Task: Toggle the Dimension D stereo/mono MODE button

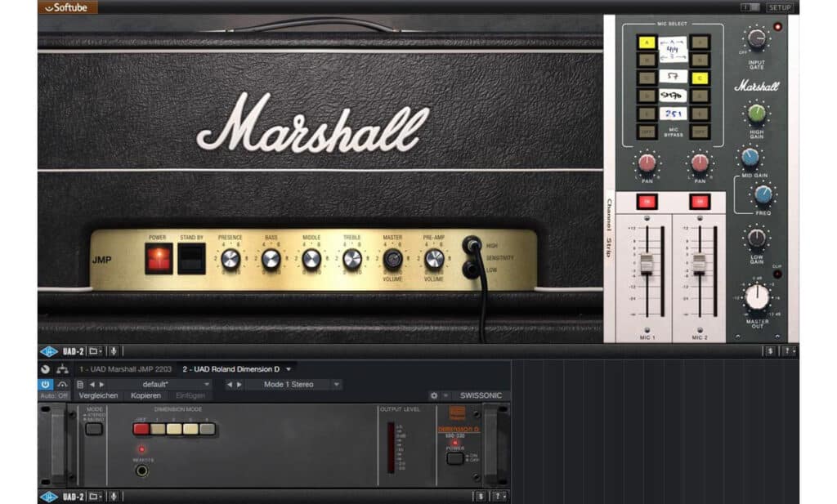Action: (x=94, y=428)
